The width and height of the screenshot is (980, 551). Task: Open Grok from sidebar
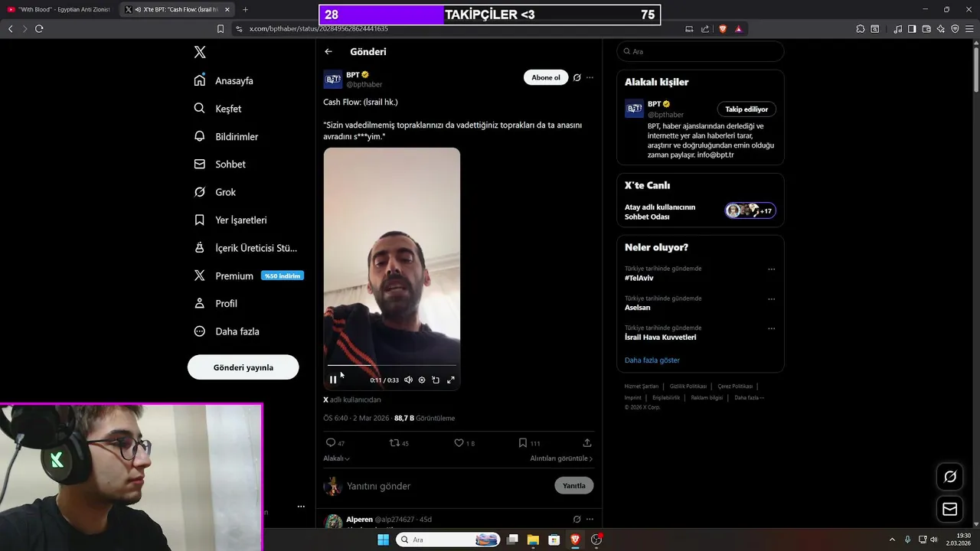tap(215, 192)
